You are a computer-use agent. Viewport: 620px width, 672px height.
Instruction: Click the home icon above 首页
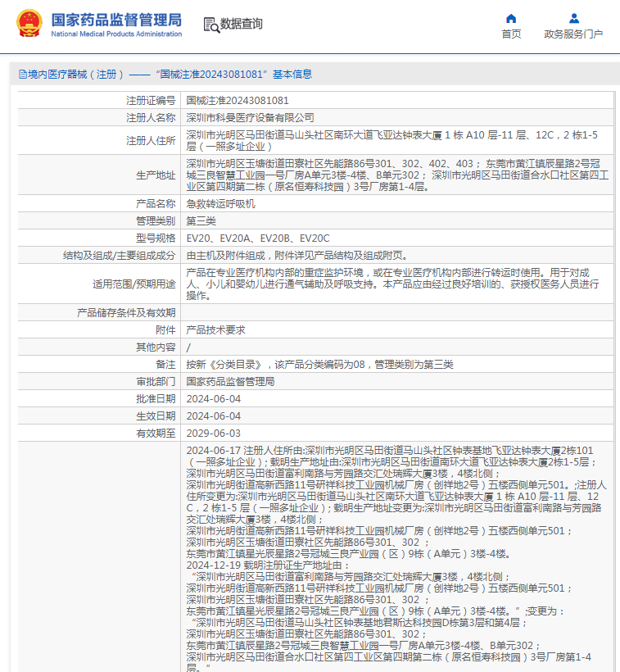pyautogui.click(x=511, y=18)
